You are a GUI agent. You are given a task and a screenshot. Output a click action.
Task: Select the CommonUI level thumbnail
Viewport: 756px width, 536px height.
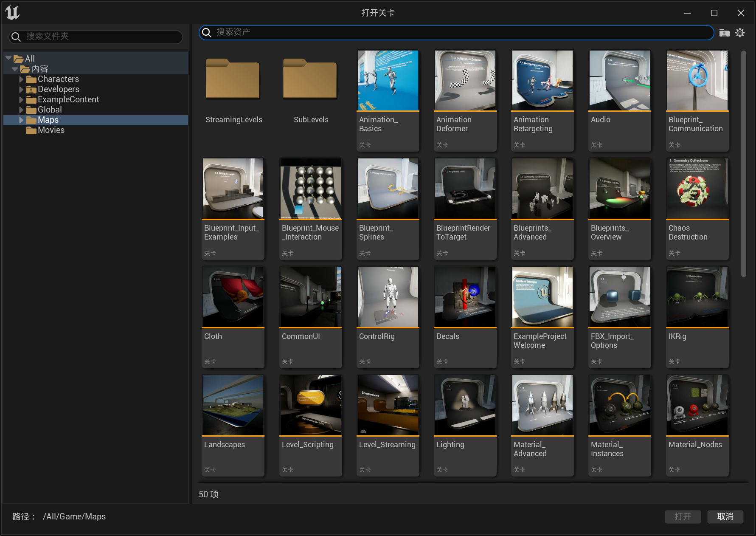click(311, 297)
